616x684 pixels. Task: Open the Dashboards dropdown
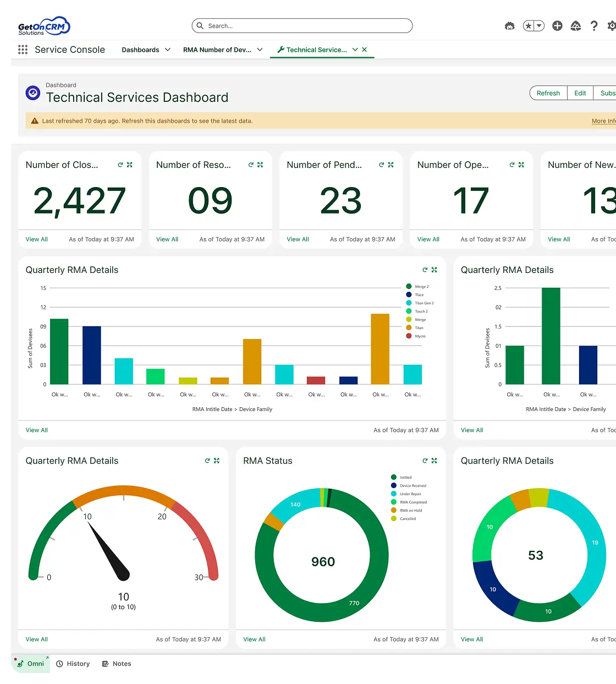[145, 50]
